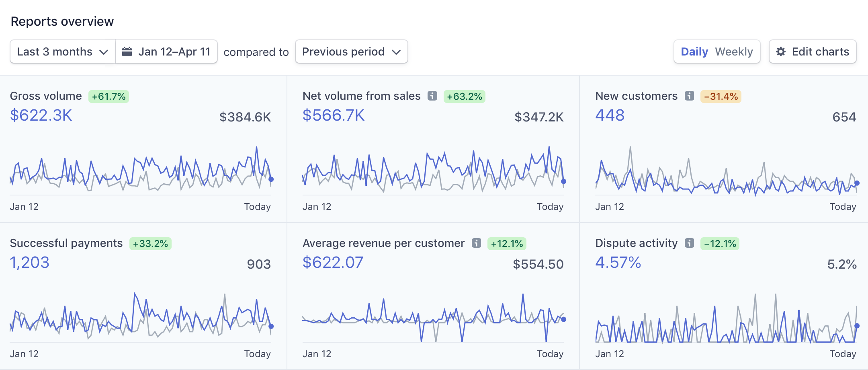Click the Net volume from sales sparkline
The image size is (868, 370).
pos(433,170)
